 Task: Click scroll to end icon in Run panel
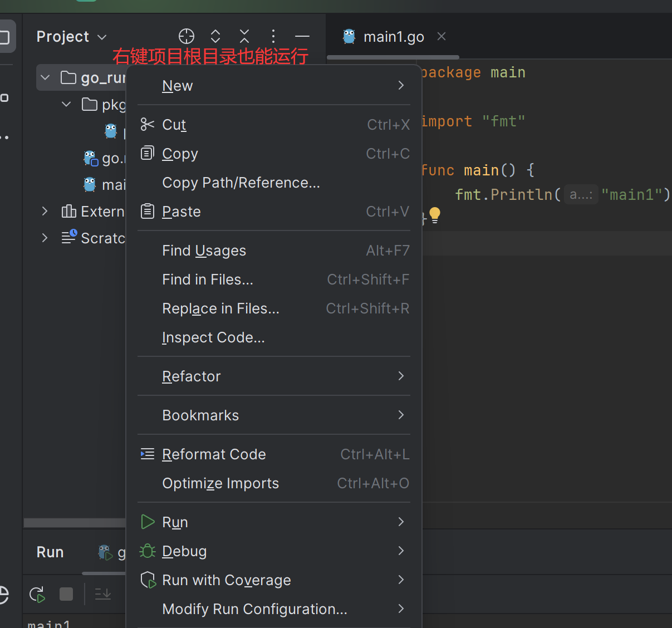(103, 595)
